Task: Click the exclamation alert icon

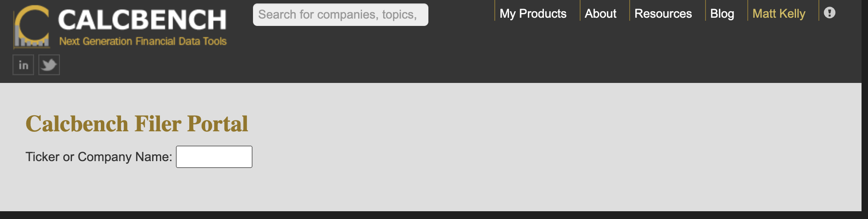Action: coord(829,13)
